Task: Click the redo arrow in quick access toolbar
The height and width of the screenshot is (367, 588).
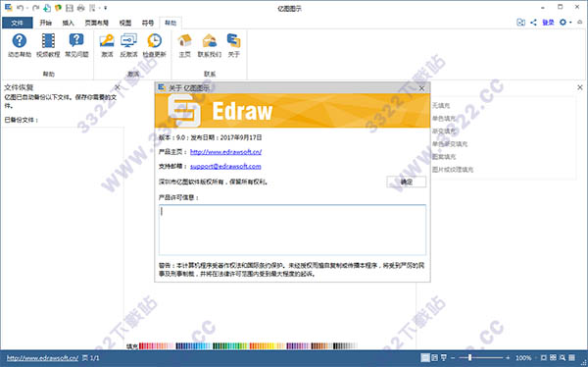Action: (x=35, y=8)
